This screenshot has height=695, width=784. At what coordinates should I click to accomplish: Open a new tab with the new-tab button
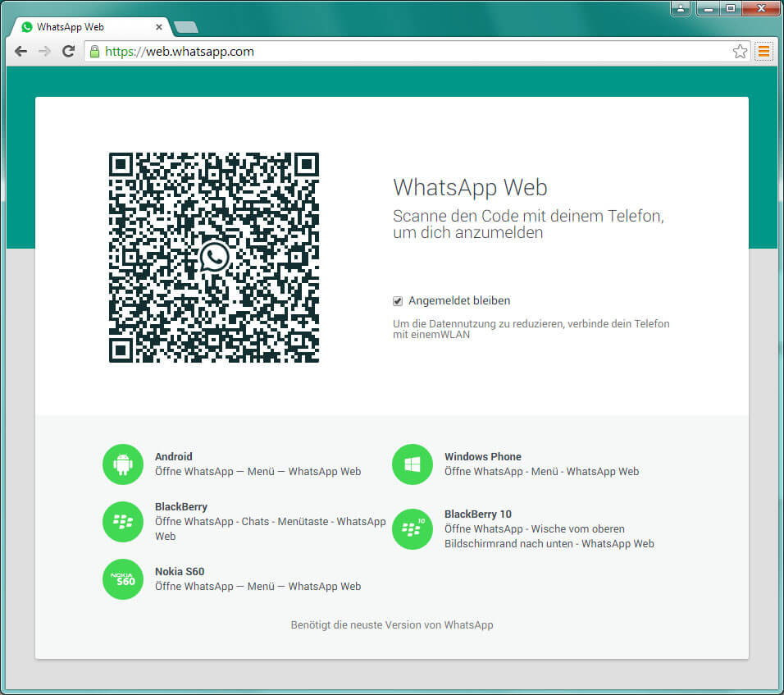tap(186, 28)
